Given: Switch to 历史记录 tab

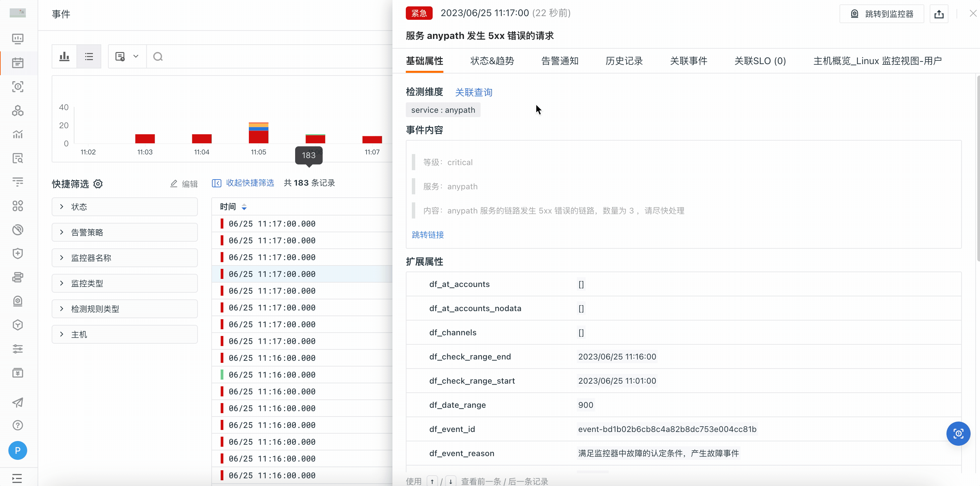Looking at the screenshot, I should pyautogui.click(x=624, y=61).
